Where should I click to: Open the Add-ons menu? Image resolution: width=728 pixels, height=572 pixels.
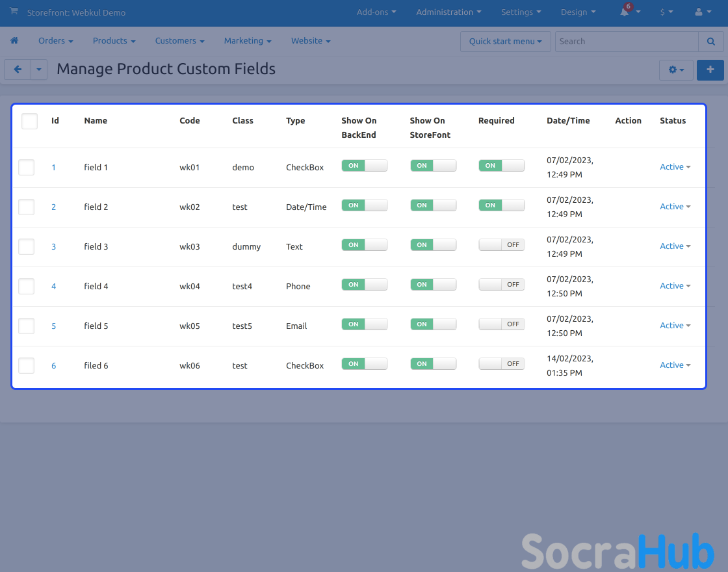coord(376,12)
